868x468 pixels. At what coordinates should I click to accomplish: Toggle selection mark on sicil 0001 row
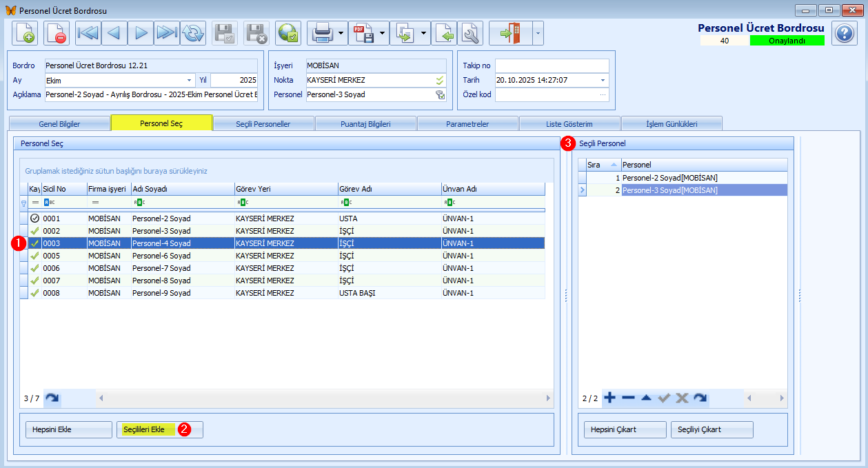(34, 218)
